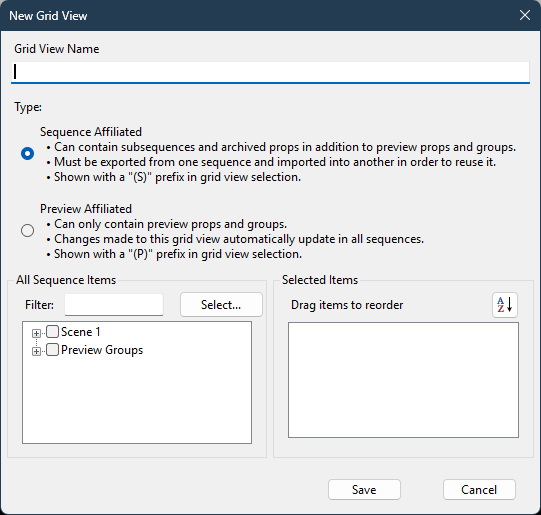Check the Preview Groups checkbox

[52, 350]
